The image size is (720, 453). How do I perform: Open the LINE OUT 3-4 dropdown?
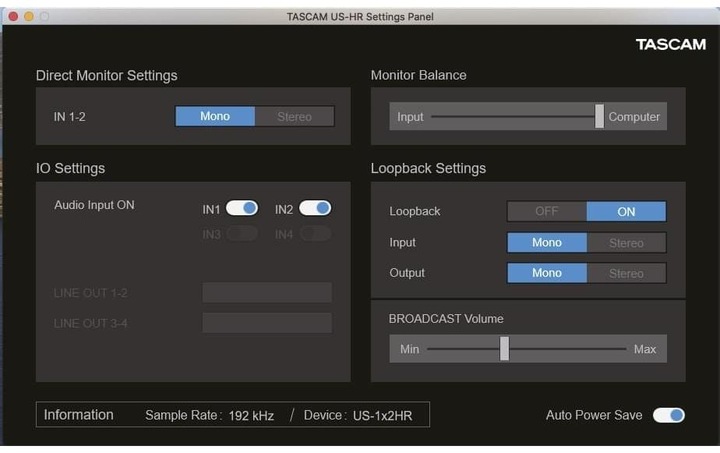pyautogui.click(x=267, y=323)
